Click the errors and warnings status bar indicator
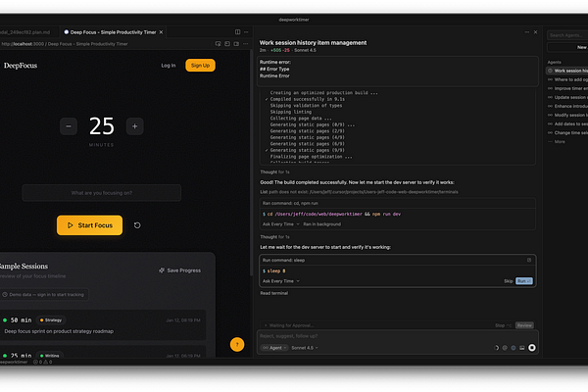 [43, 362]
